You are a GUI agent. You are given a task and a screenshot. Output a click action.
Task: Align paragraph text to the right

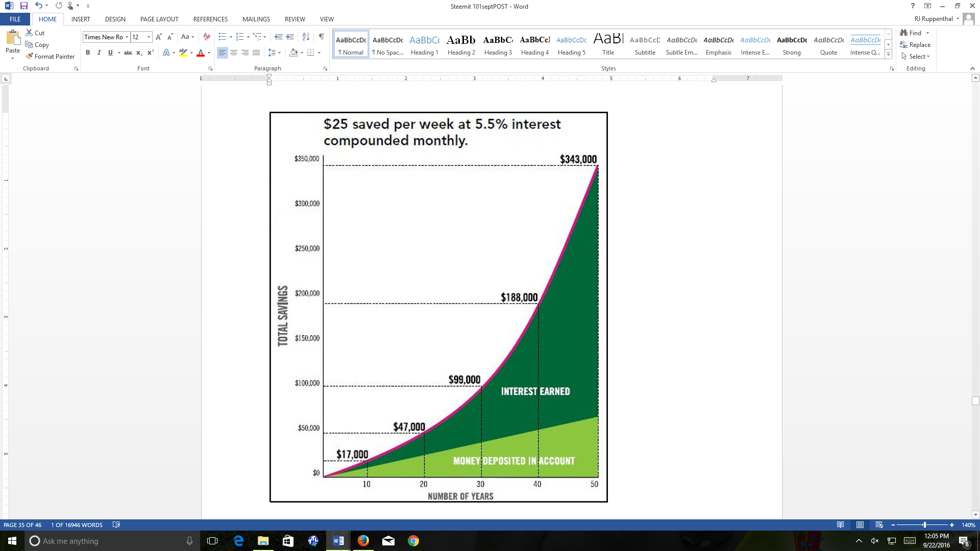pyautogui.click(x=245, y=53)
